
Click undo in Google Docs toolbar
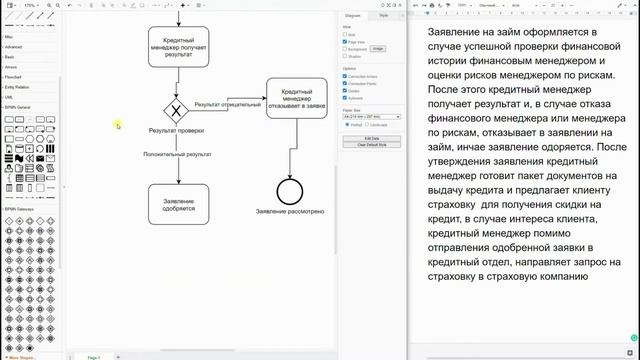(416, 5)
